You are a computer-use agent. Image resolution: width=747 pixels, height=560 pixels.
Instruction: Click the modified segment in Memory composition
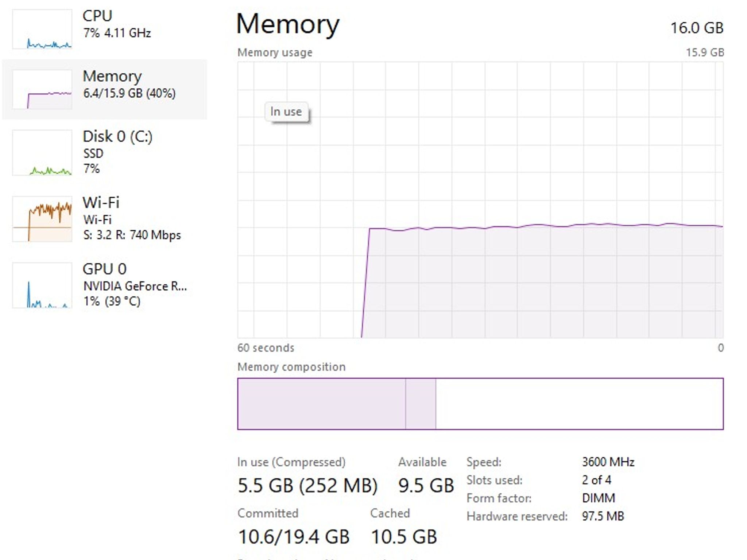421,404
